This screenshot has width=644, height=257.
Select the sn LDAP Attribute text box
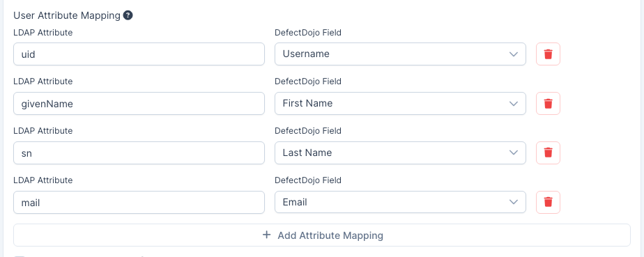tap(139, 153)
